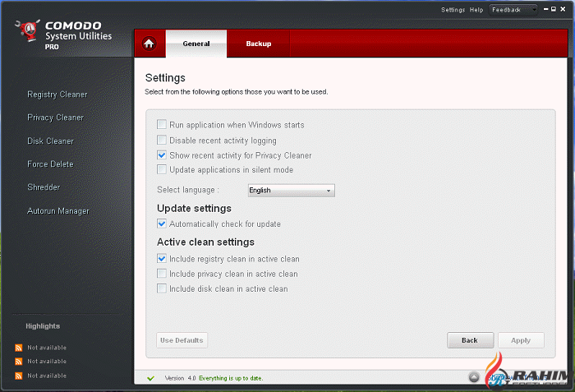Viewport: 575px width, 392px height.
Task: Enable Run application when Windows starts
Action: [162, 124]
